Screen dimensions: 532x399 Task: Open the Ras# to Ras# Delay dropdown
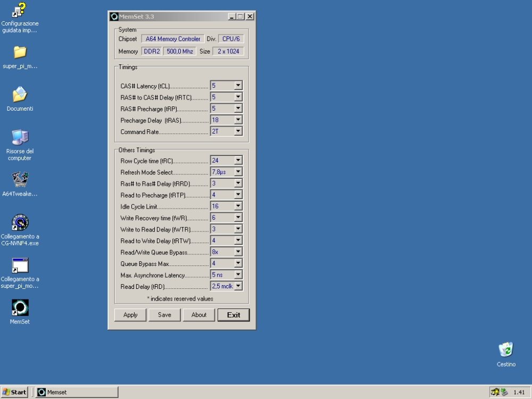(x=238, y=184)
